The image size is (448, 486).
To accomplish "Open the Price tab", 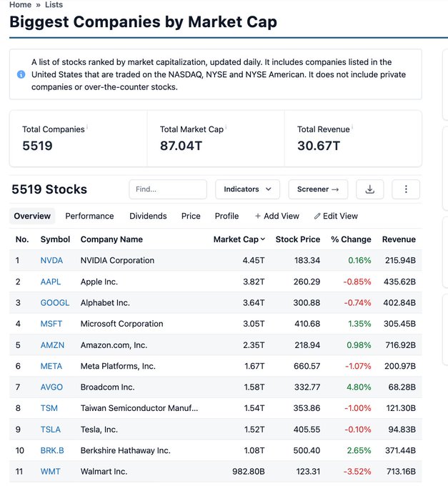I will pos(191,216).
